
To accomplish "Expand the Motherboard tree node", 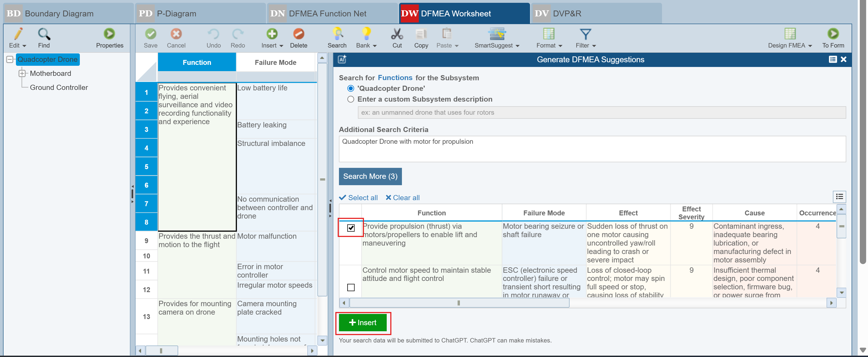I will (x=22, y=73).
